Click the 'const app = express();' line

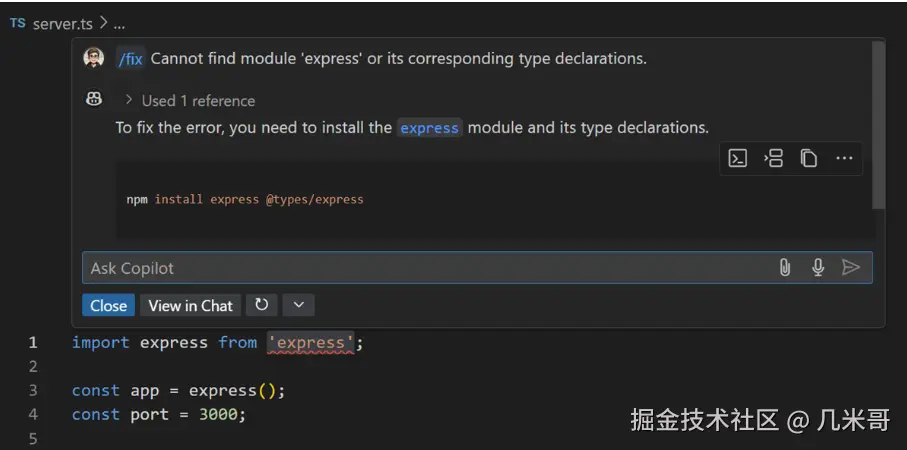(x=178, y=391)
